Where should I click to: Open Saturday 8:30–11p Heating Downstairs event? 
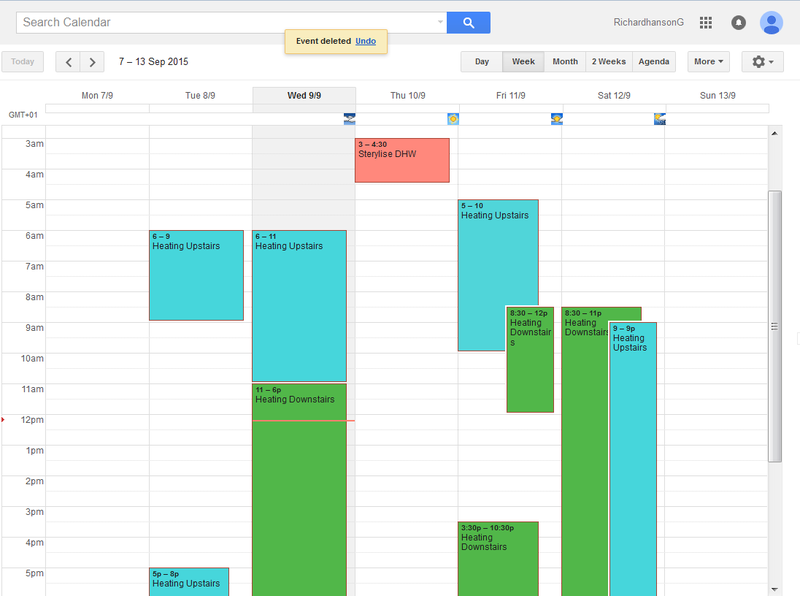click(585, 452)
